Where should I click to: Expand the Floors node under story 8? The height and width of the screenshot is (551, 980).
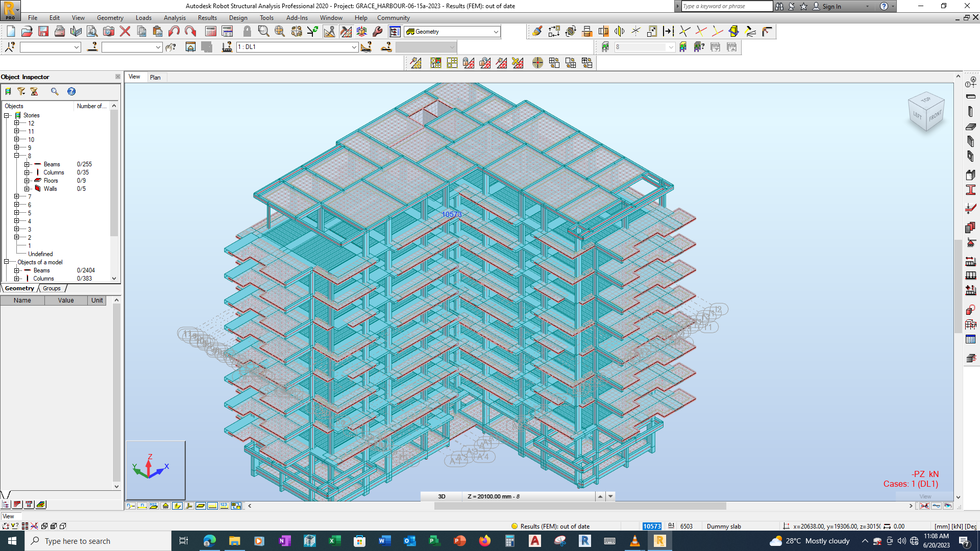tap(27, 181)
